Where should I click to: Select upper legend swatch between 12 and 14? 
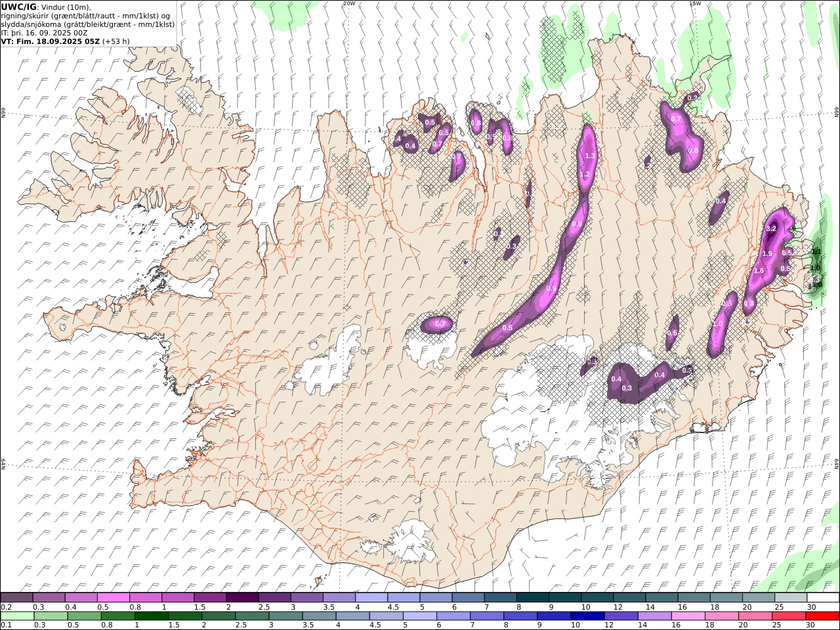click(629, 597)
